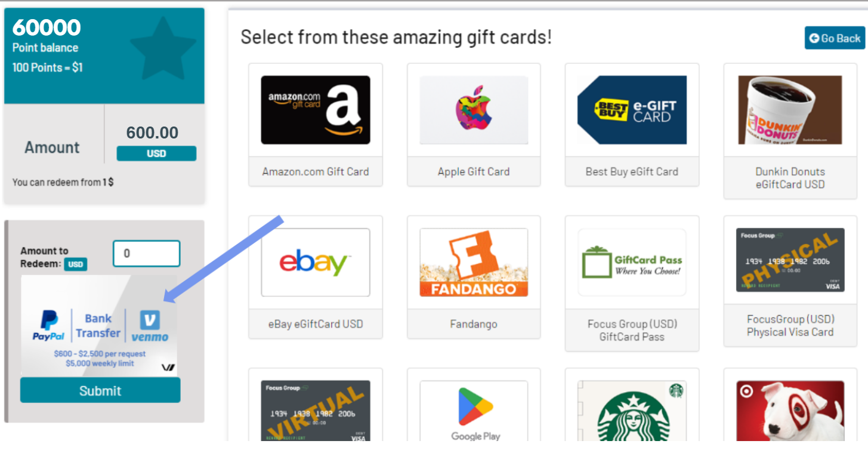
Task: Pick the Best Buy e-Gift Card image
Action: pyautogui.click(x=632, y=110)
